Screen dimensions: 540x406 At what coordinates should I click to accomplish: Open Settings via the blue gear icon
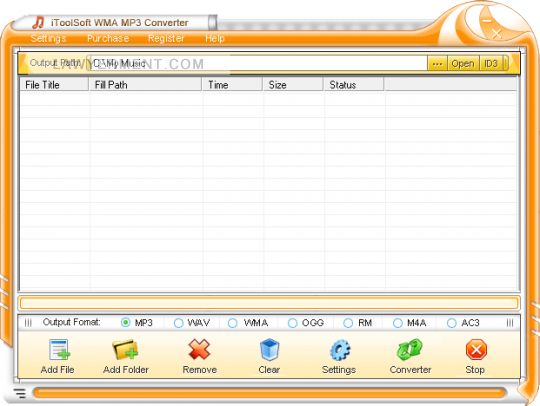(340, 350)
